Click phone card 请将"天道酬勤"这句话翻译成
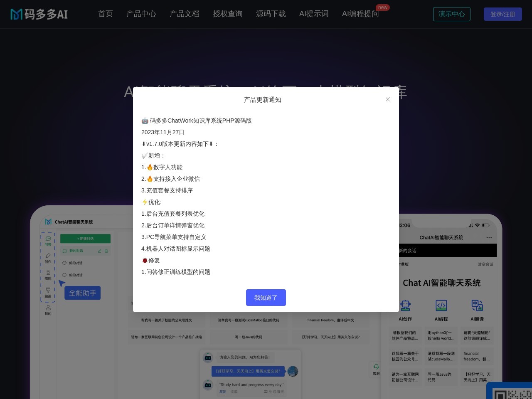Viewport: 532px width, 399px height. tap(477, 335)
